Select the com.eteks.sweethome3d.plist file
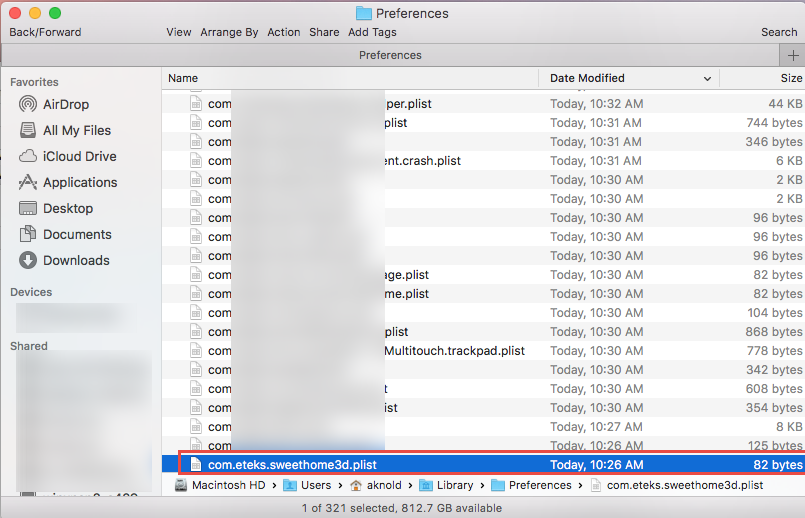805x518 pixels. tap(292, 465)
